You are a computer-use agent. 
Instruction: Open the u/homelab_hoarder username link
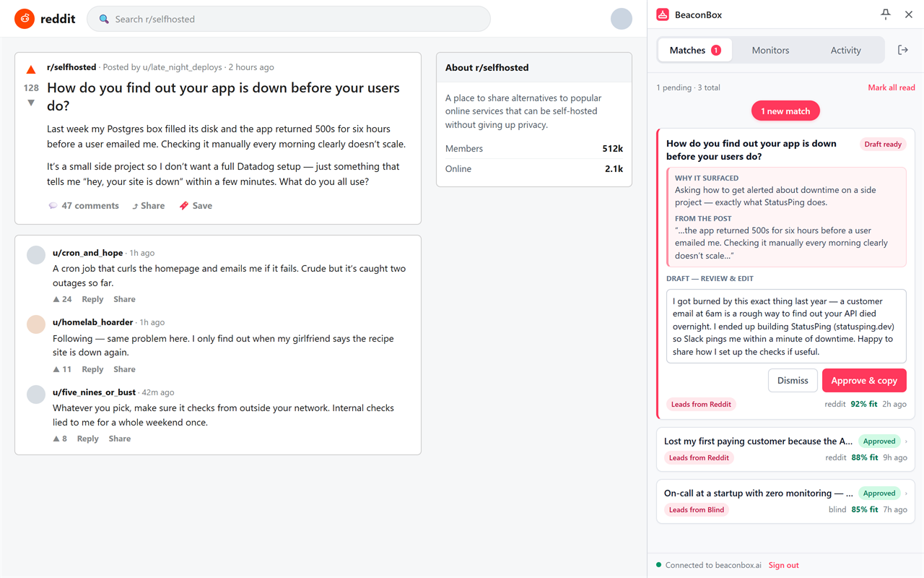click(x=93, y=322)
